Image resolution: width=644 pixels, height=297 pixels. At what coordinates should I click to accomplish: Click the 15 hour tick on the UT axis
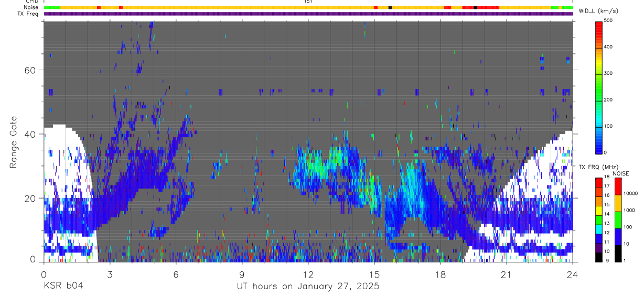(374, 274)
